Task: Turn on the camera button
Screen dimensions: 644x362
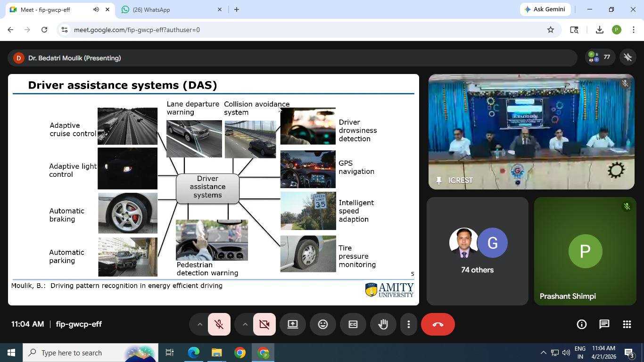Action: click(x=264, y=324)
